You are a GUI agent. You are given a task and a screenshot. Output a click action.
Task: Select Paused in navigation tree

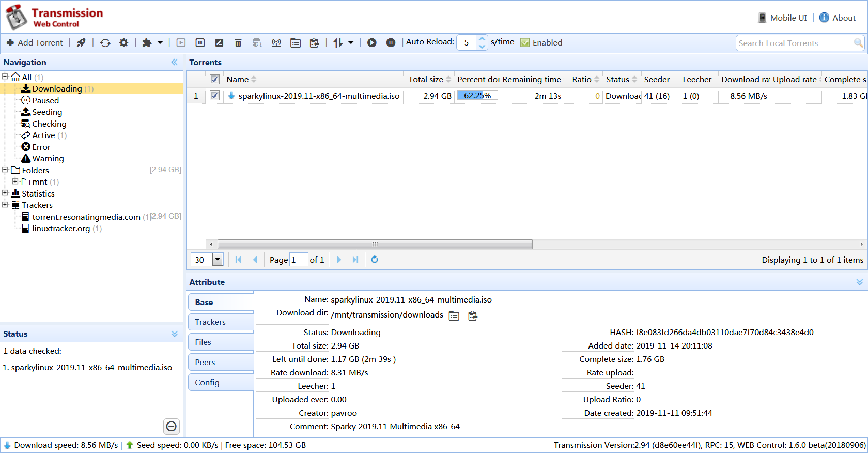(x=45, y=100)
